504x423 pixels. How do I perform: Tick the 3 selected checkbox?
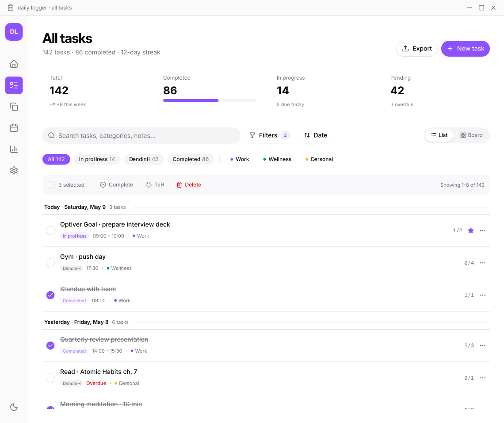[x=51, y=185]
